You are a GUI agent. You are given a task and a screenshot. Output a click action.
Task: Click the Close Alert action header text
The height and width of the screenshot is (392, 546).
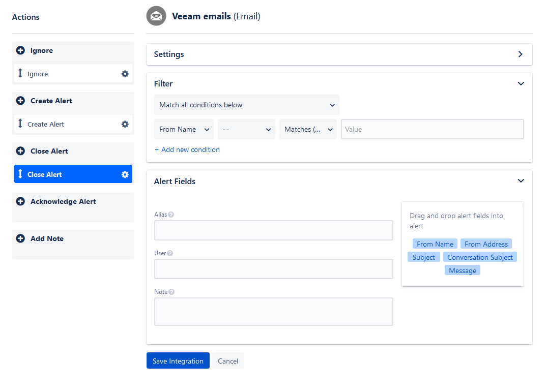[49, 152]
